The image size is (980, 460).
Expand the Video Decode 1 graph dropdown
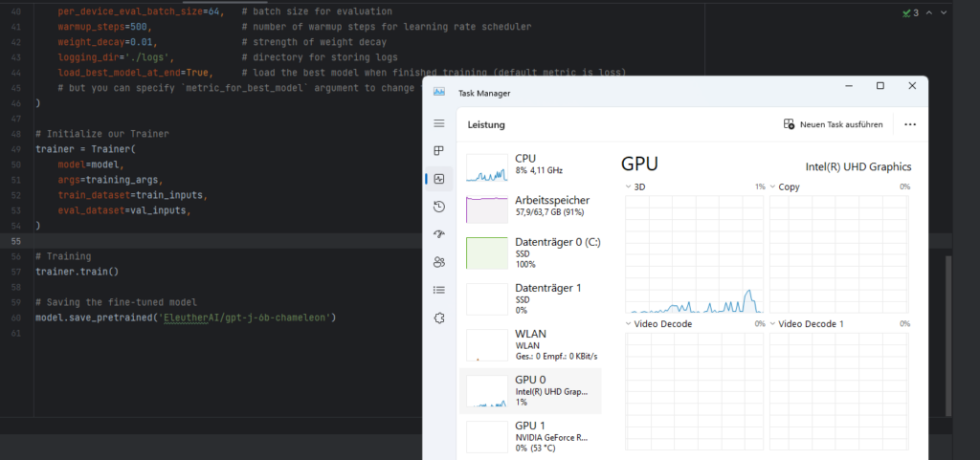pyautogui.click(x=773, y=324)
